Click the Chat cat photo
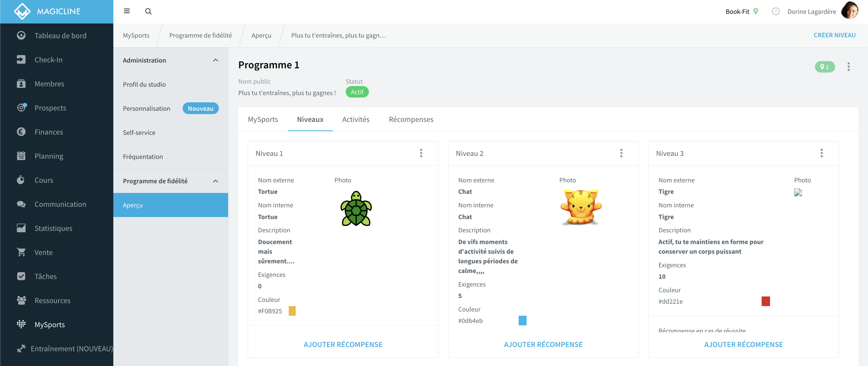This screenshot has height=366, width=868. tap(581, 207)
